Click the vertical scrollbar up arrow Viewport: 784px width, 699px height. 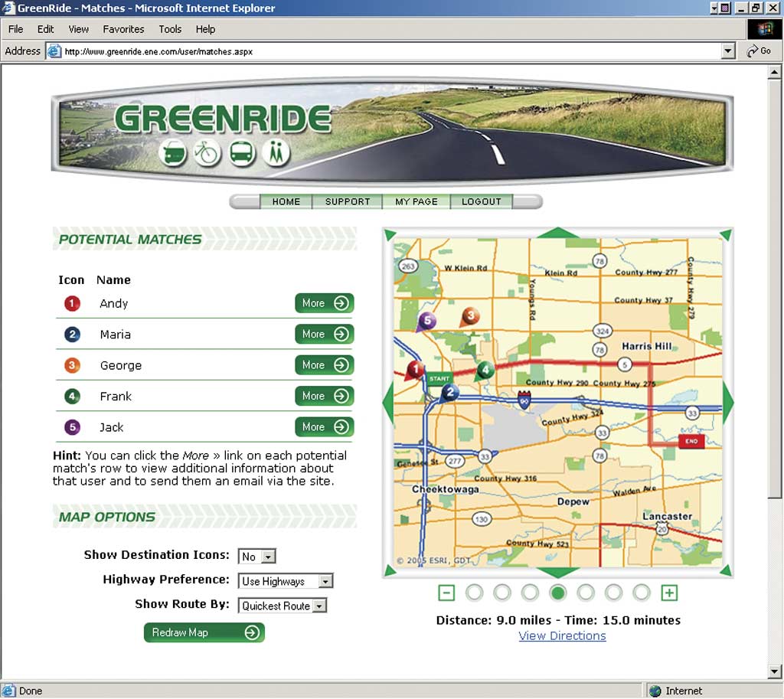(x=774, y=71)
